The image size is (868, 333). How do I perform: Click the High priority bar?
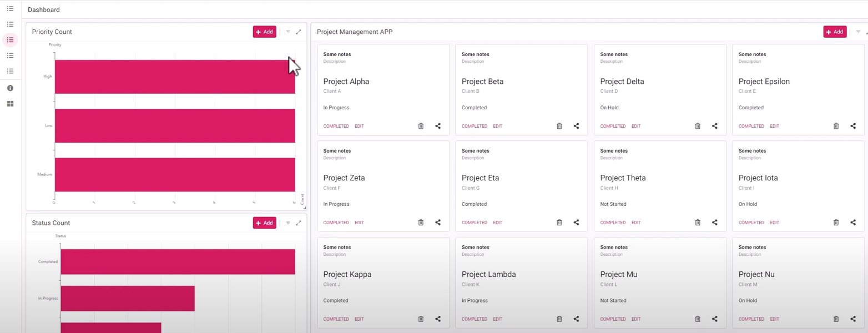pos(175,77)
